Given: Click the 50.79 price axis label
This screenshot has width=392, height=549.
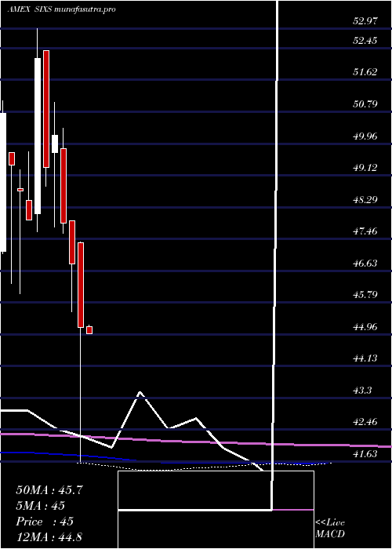Looking at the screenshot, I should (x=365, y=104).
